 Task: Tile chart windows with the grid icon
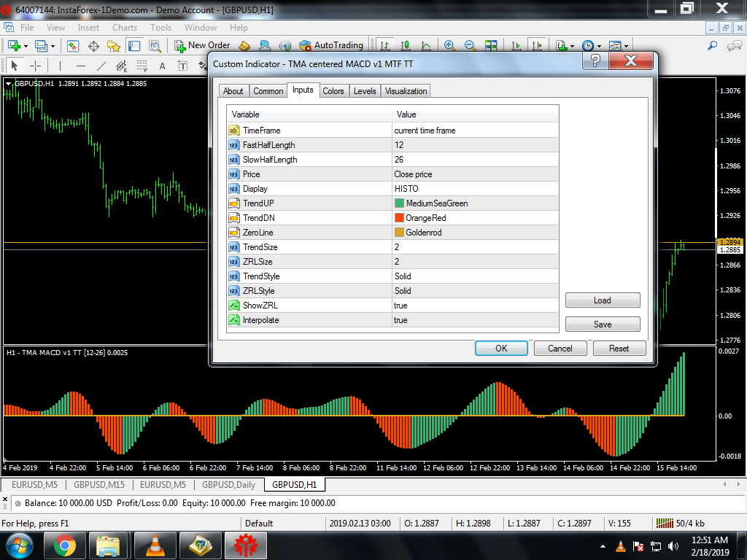click(x=491, y=46)
